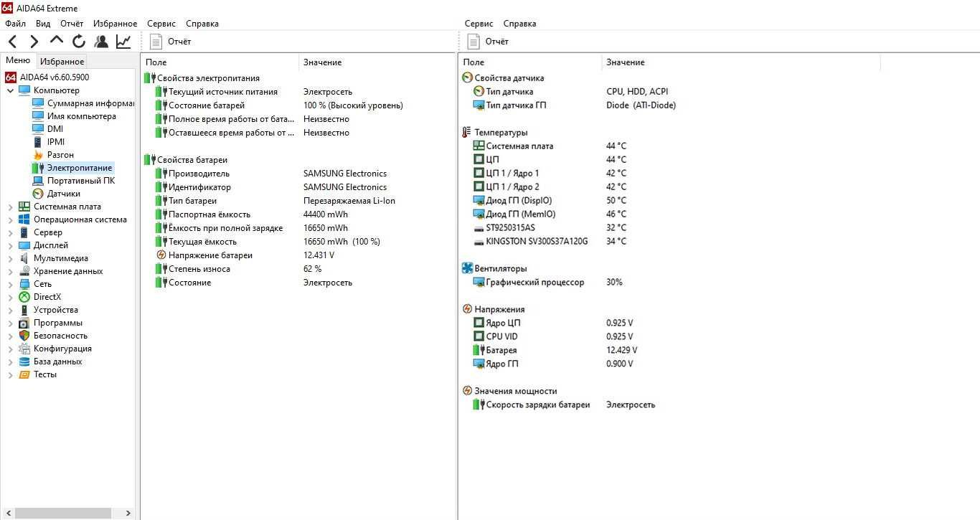This screenshot has width=980, height=520.
Task: Click the Windows logo Операционная система icon
Action: coord(24,219)
